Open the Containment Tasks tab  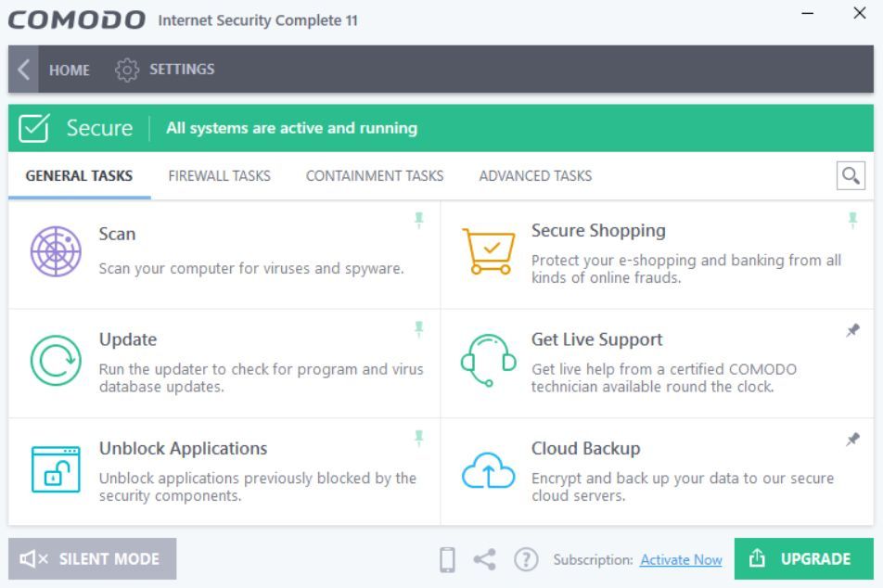click(x=375, y=176)
